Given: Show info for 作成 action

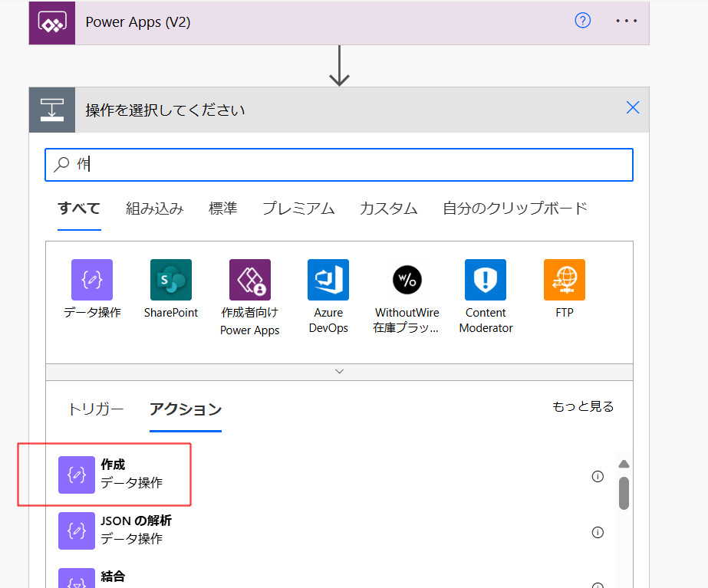Looking at the screenshot, I should click(x=598, y=476).
